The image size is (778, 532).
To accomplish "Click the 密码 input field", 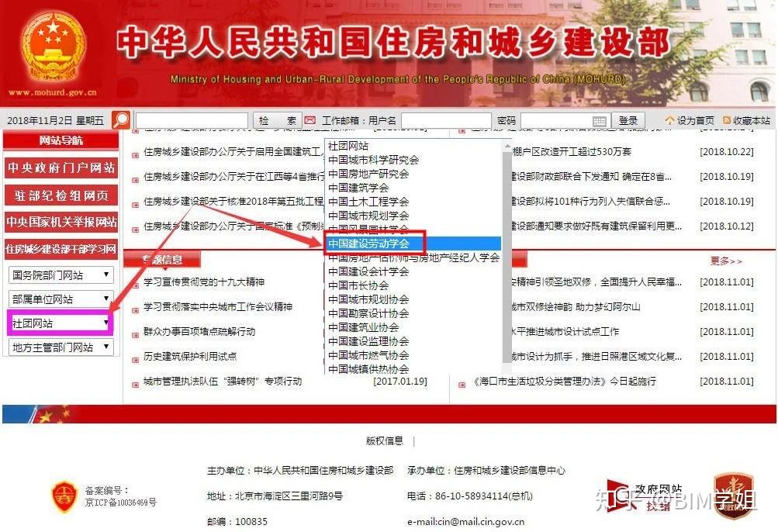I will [564, 120].
